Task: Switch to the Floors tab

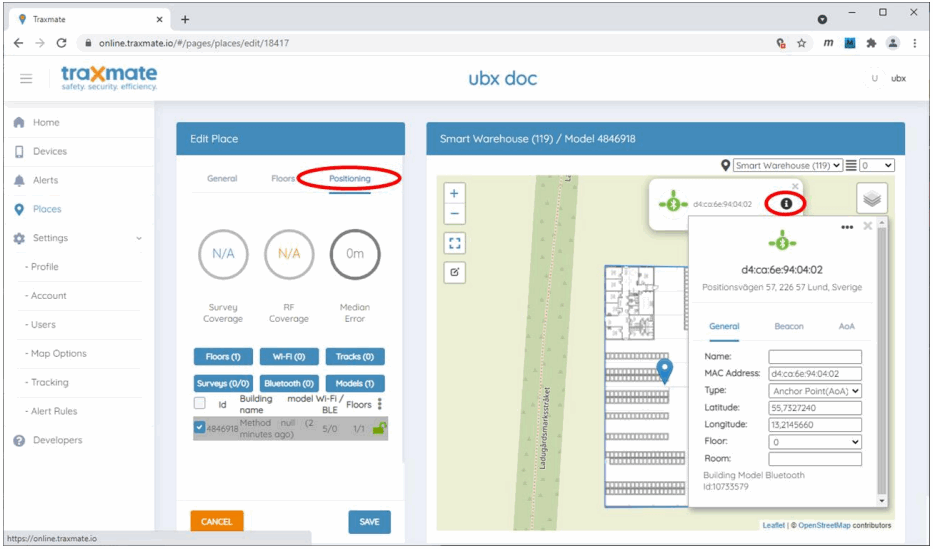Action: [283, 178]
